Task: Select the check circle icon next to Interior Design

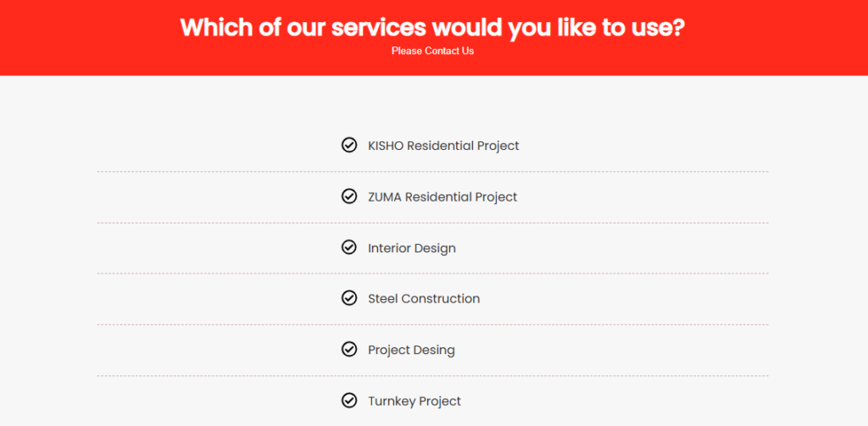Action: point(348,247)
